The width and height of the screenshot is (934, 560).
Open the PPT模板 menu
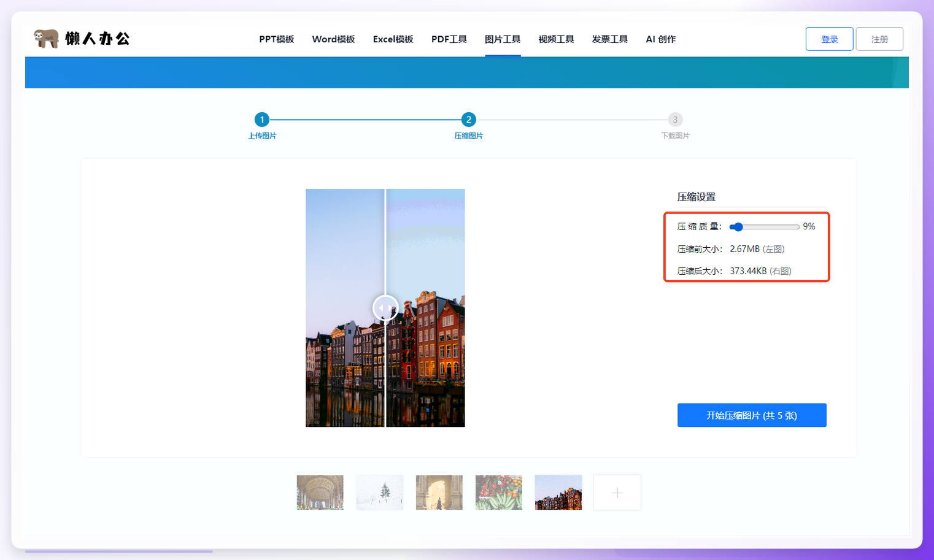point(276,39)
